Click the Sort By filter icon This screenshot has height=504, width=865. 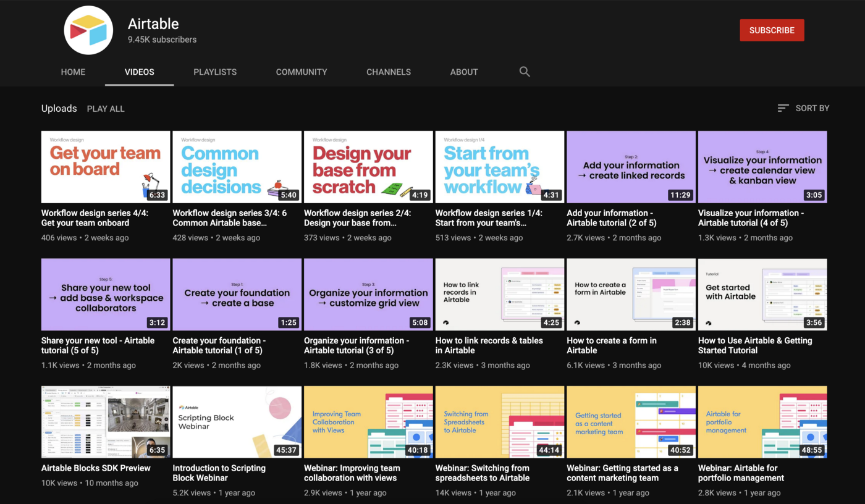(x=783, y=108)
